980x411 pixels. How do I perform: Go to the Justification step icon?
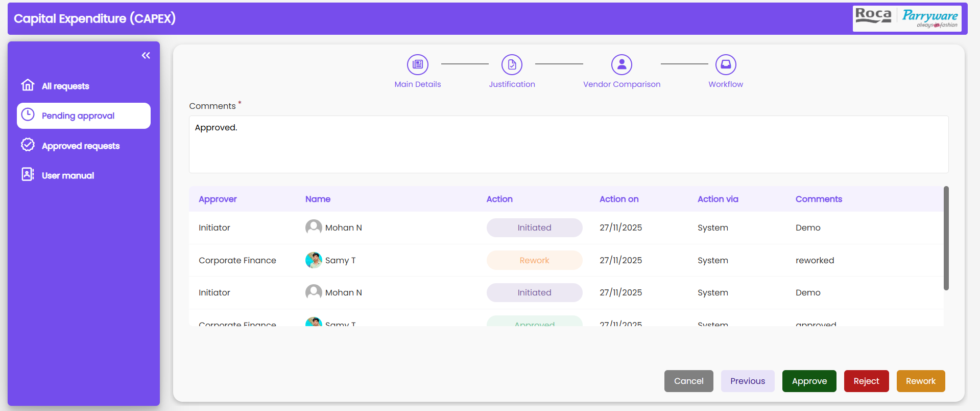pyautogui.click(x=512, y=65)
